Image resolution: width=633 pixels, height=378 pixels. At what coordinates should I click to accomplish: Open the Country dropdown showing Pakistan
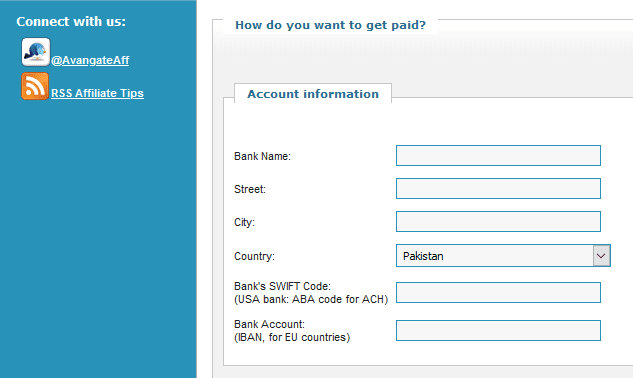pos(503,256)
